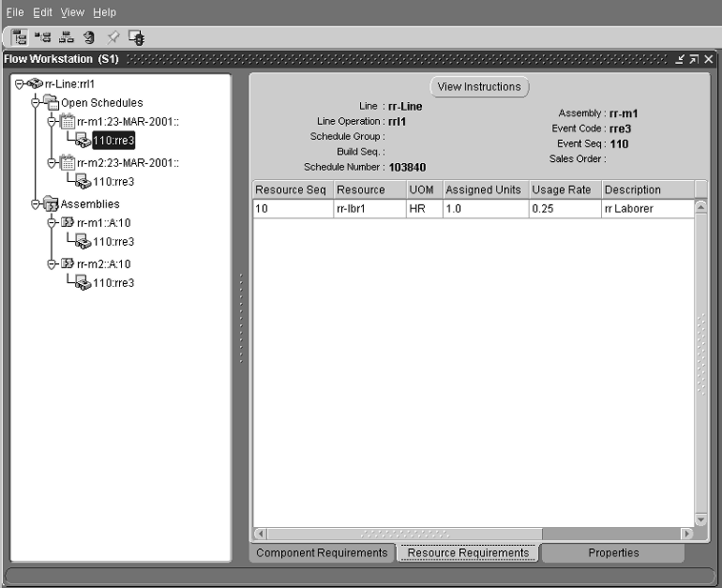This screenshot has height=588, width=722.
Task: Click the monitor traffic-light toolbar icon
Action: pos(137,37)
